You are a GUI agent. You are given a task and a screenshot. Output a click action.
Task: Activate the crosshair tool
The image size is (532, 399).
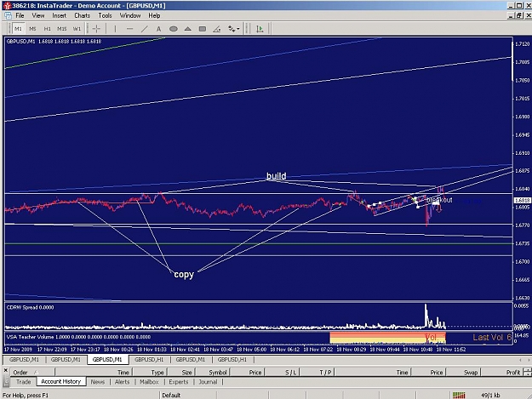(x=96, y=29)
